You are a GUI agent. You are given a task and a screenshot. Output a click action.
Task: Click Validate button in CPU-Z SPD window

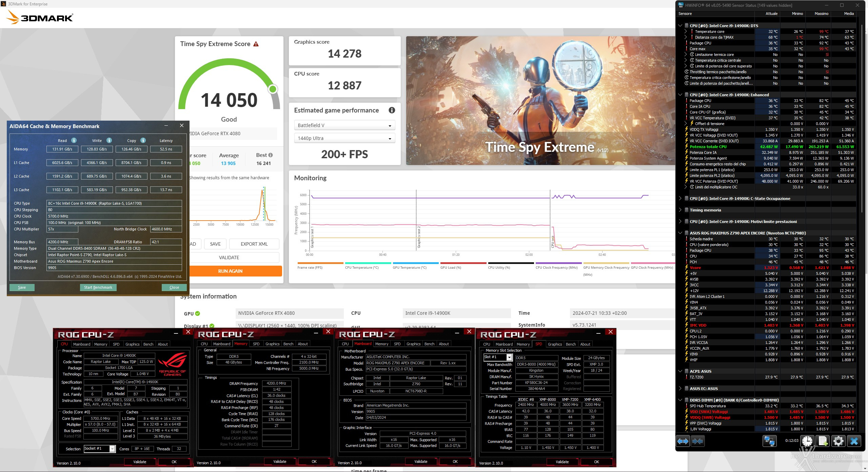562,462
